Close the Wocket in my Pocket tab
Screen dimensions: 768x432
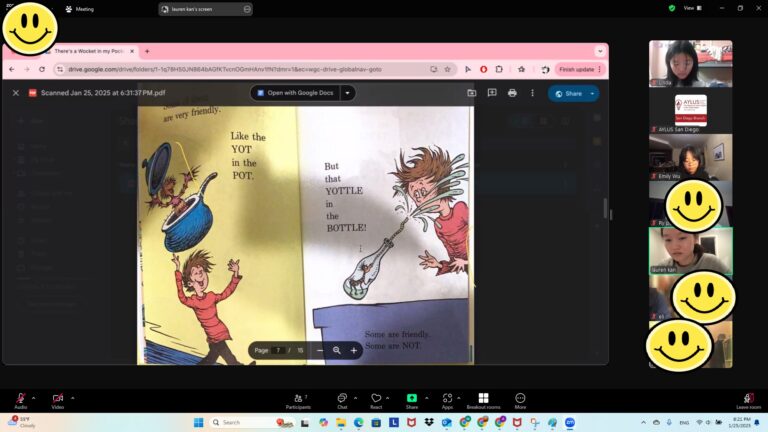(132, 51)
